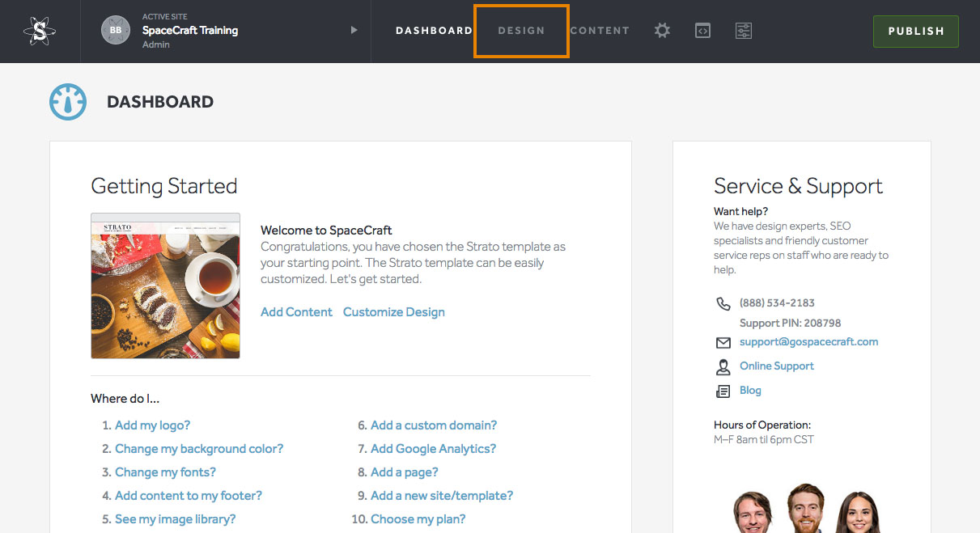Open 'Add a page?' link
This screenshot has height=533, width=980.
point(404,472)
